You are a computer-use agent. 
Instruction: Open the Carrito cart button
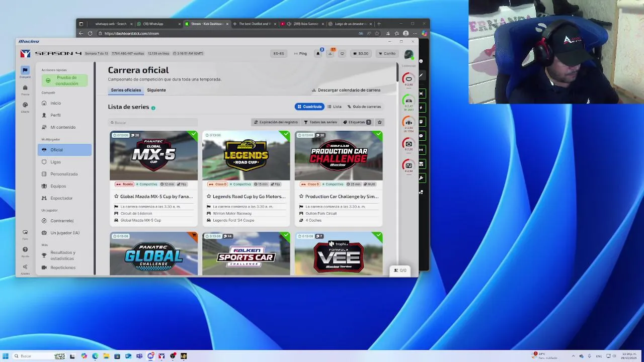(387, 53)
